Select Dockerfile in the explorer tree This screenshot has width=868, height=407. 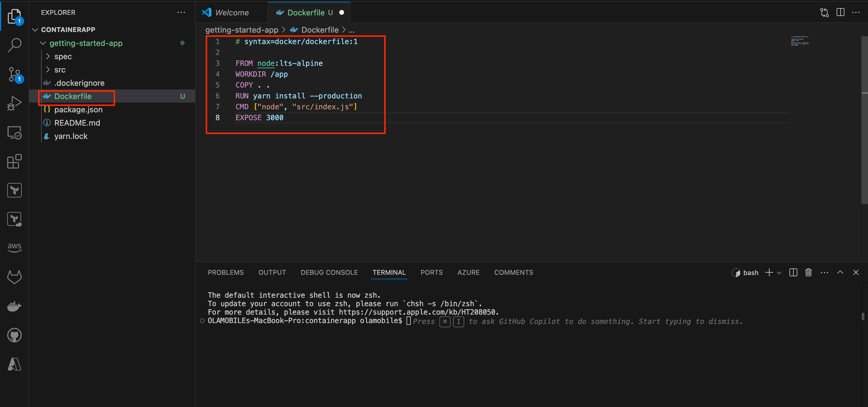pos(112,96)
